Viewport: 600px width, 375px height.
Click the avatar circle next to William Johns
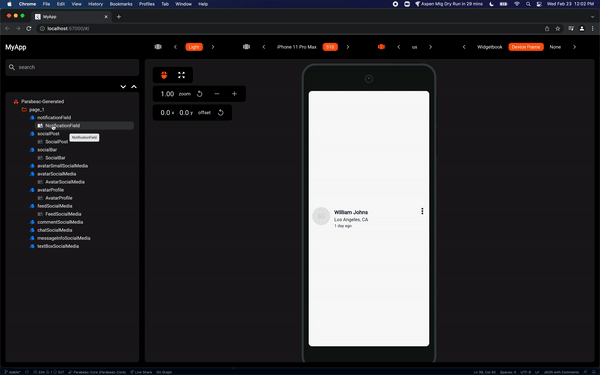321,216
